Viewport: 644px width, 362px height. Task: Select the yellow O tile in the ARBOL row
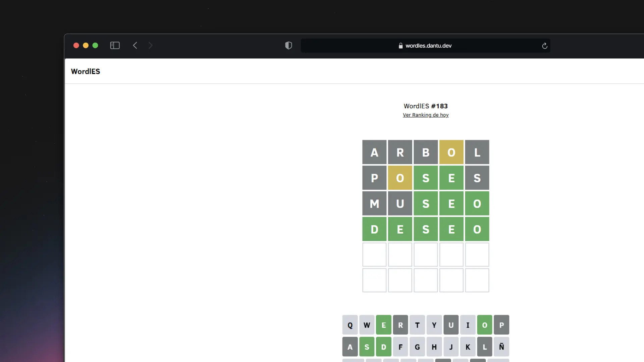coord(451,152)
